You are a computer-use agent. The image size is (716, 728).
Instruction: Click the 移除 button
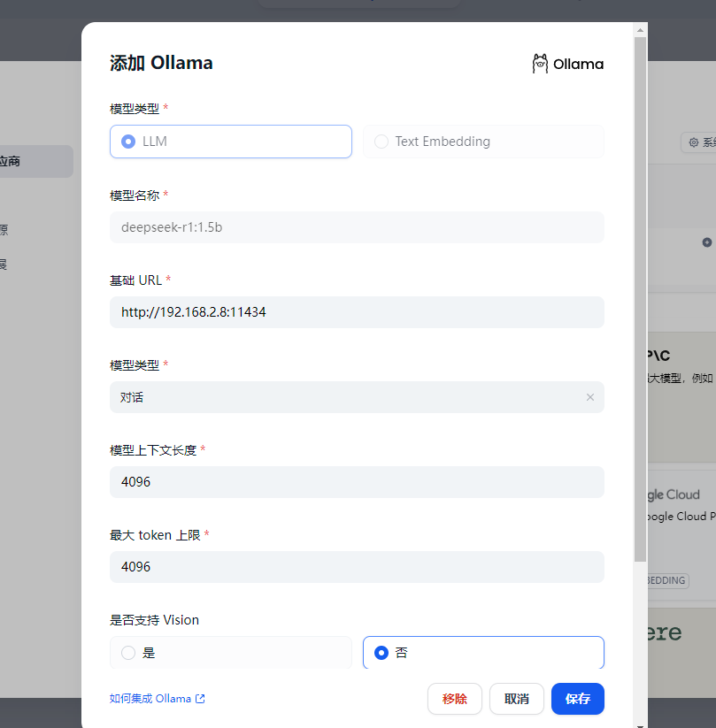tap(454, 699)
